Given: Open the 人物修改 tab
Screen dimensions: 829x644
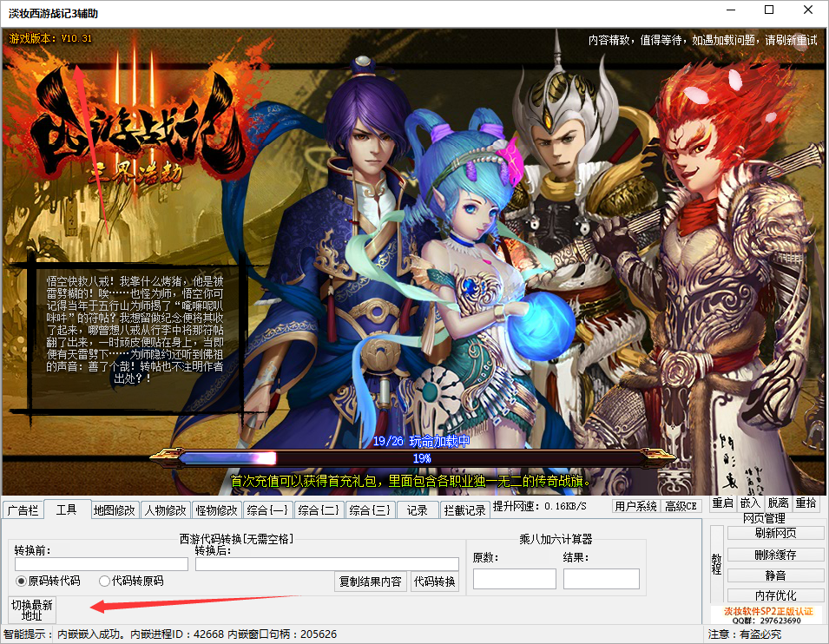Looking at the screenshot, I should [x=165, y=510].
